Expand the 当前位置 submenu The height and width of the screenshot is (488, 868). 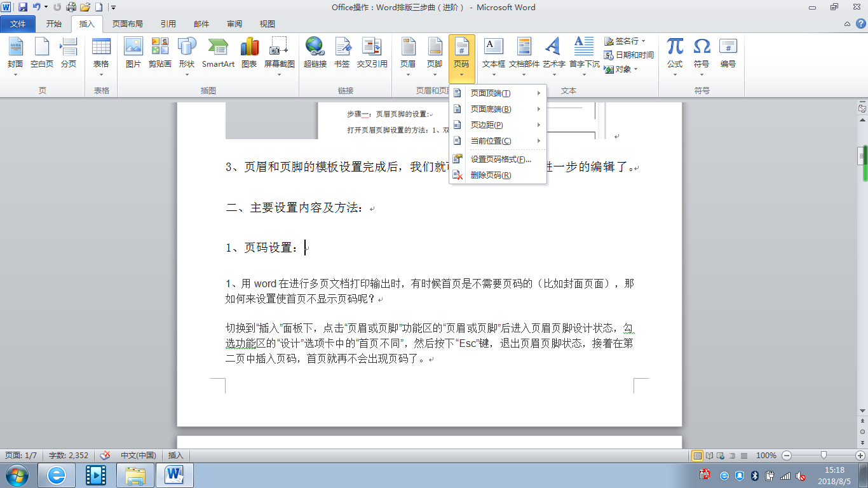(498, 141)
